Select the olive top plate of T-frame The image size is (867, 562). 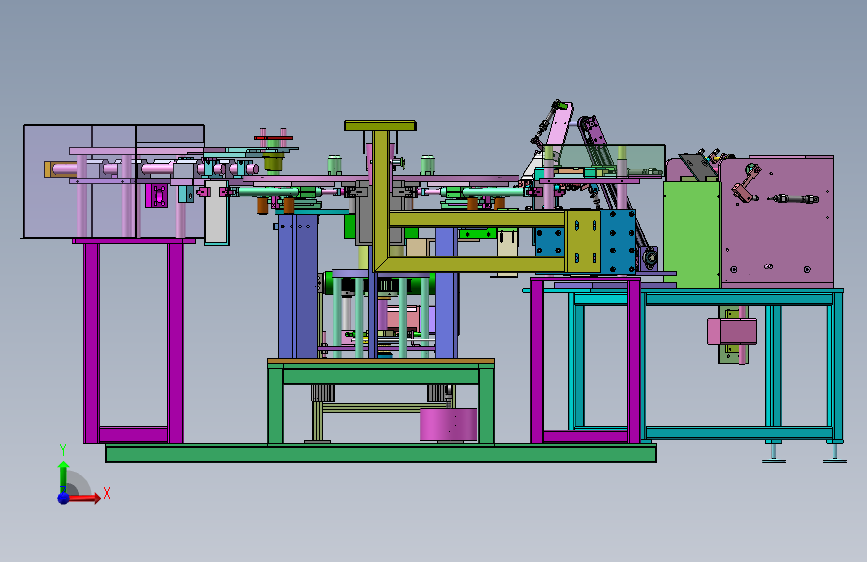tap(380, 126)
